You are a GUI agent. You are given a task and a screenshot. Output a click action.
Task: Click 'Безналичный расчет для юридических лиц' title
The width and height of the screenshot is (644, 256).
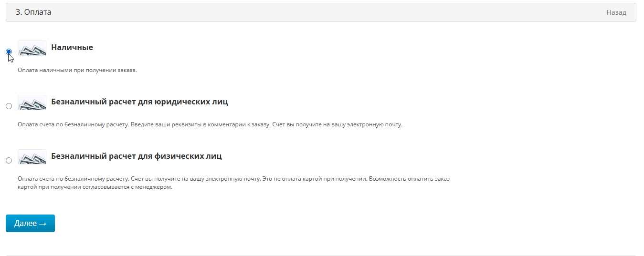coord(139,102)
